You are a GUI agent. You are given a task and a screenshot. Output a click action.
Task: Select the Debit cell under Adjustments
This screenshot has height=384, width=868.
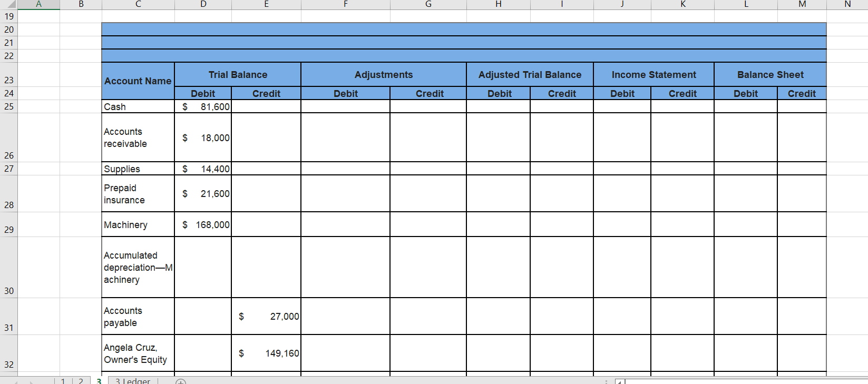(346, 93)
